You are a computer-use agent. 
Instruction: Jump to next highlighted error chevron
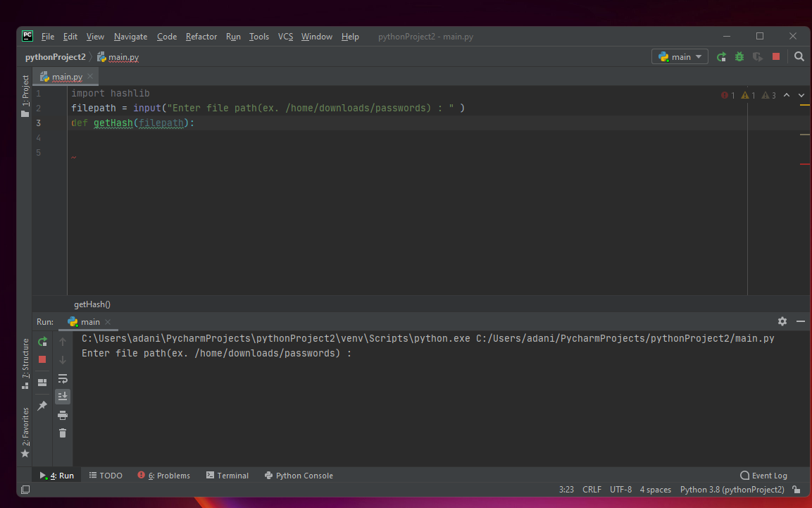(x=800, y=94)
